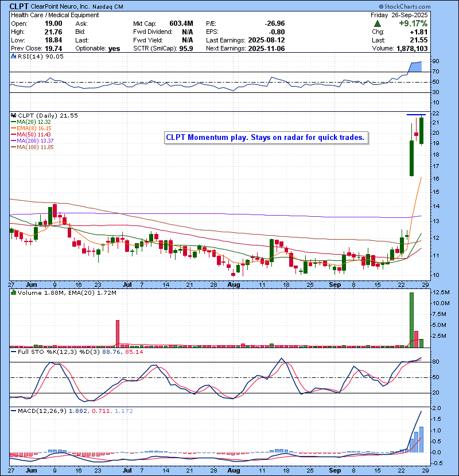Click the tall red volume bar before July

click(118, 334)
